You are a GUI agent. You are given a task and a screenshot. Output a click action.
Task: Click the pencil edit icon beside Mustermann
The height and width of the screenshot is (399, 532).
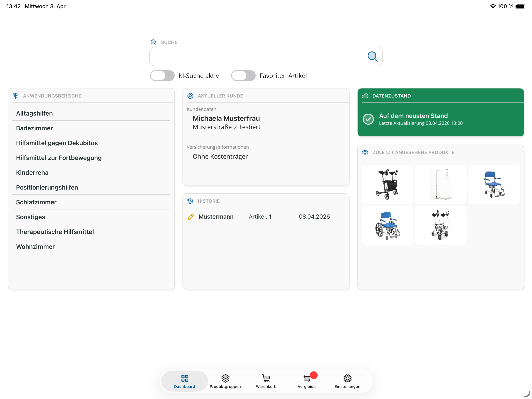pyautogui.click(x=191, y=217)
